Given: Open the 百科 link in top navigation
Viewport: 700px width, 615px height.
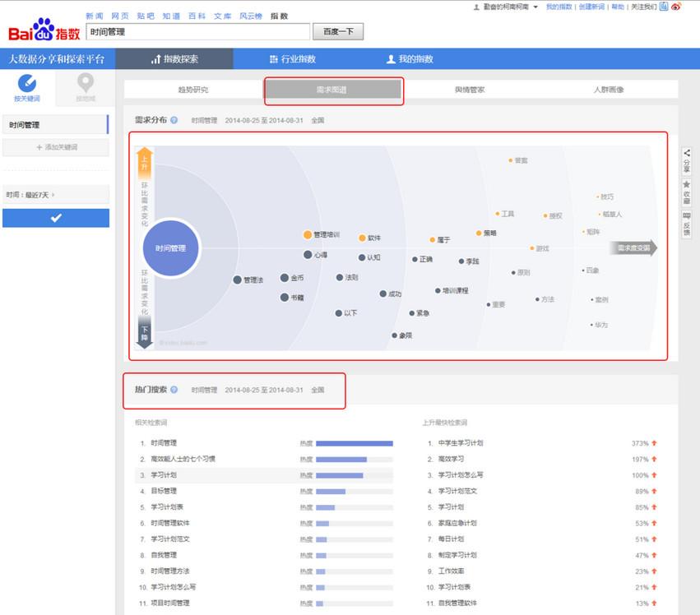Looking at the screenshot, I should pyautogui.click(x=197, y=16).
